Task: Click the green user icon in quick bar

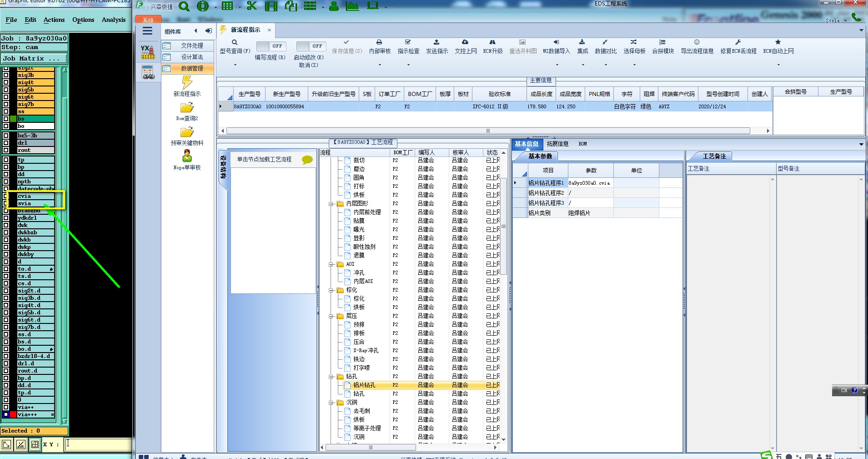Action: pos(334,6)
